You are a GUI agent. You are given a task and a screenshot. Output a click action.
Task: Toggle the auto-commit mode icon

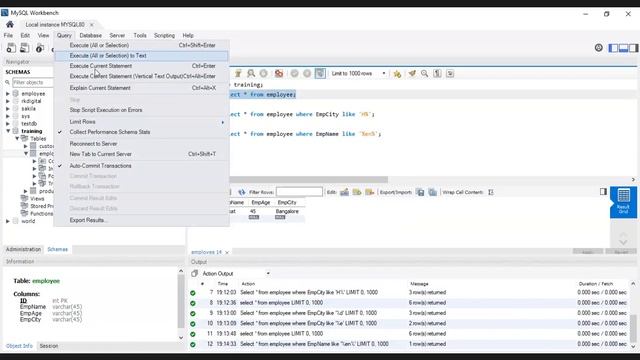point(320,73)
